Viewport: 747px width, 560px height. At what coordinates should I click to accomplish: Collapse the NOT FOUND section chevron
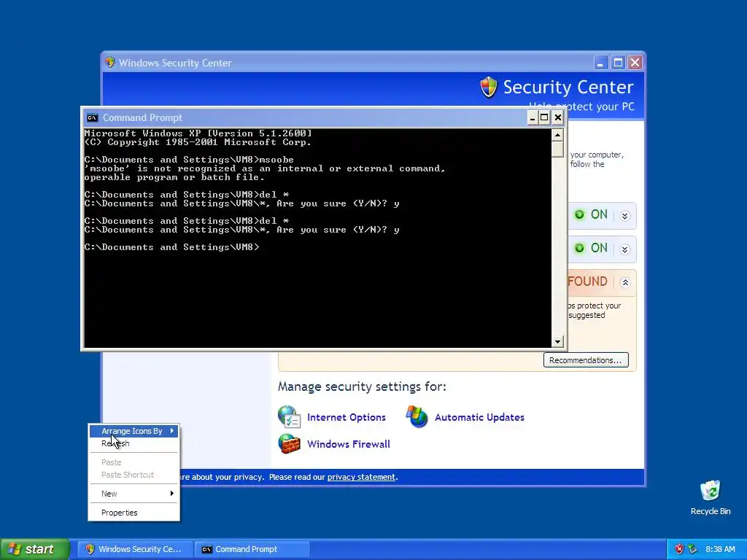[x=625, y=282]
